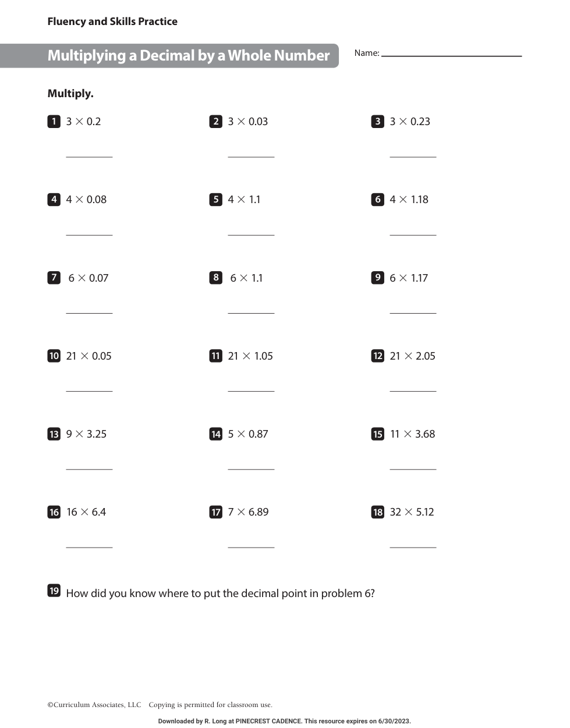The width and height of the screenshot is (570, 728).
Task: Click the Fluency and Skills Practice heading
Action: [x=112, y=22]
